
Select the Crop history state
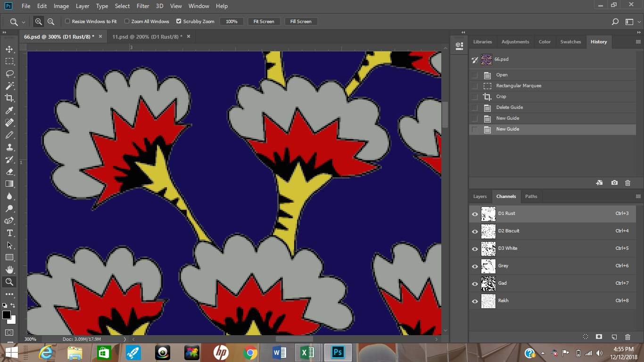tap(552, 97)
